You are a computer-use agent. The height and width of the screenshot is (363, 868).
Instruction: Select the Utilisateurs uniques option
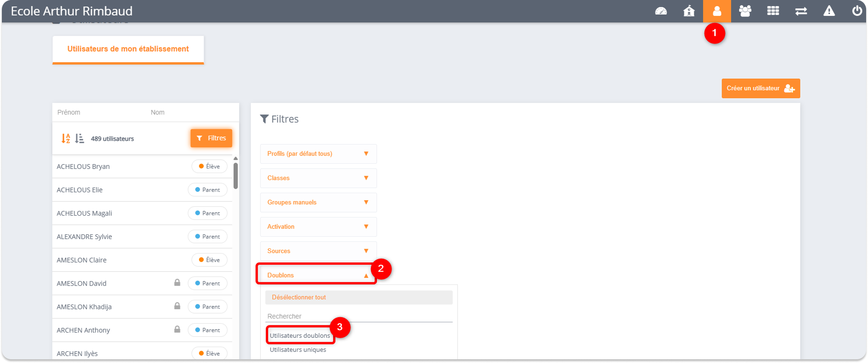coord(298,350)
